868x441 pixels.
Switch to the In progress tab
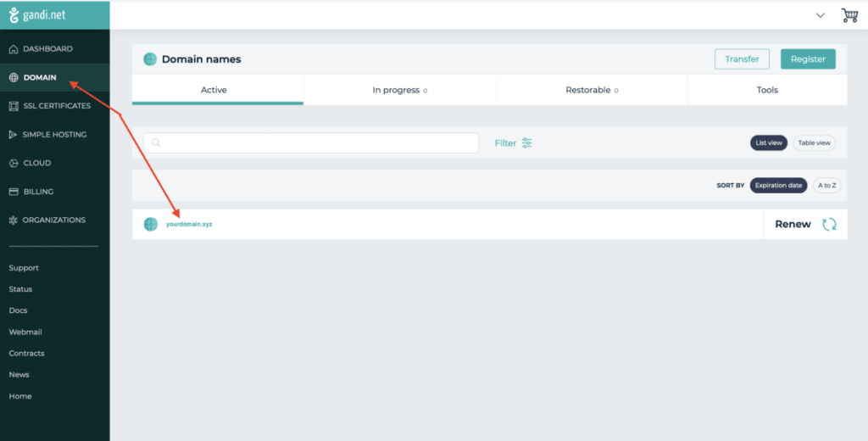click(400, 90)
